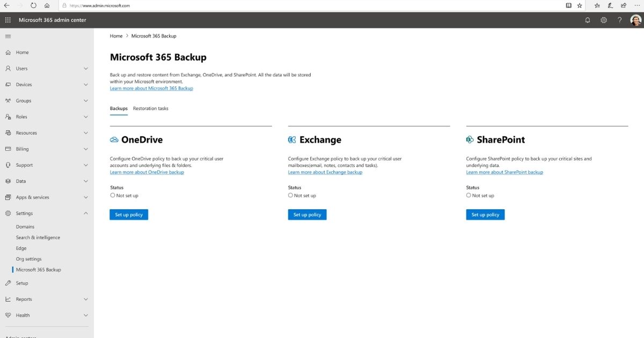Select the Backups tab
This screenshot has width=644, height=338.
(x=119, y=108)
